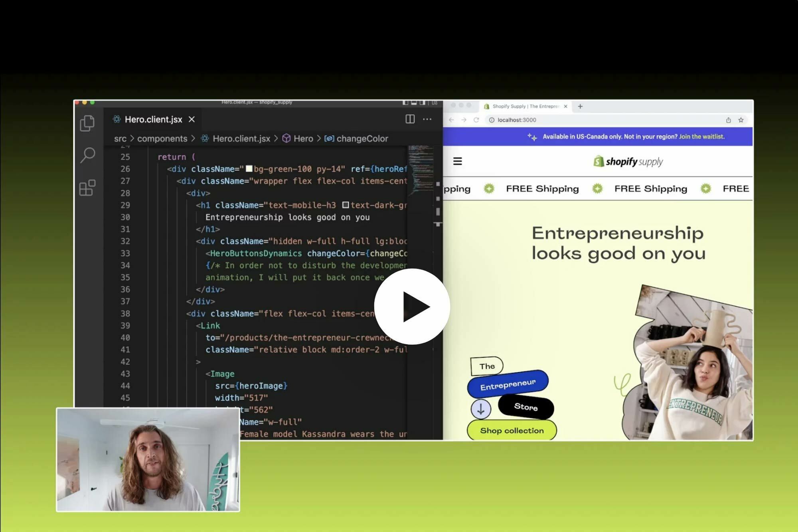Click the components breadcrumb segment

(162, 138)
